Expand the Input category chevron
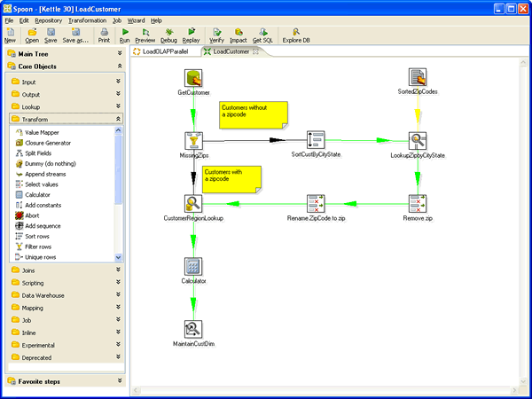The height and width of the screenshot is (399, 532). click(118, 82)
